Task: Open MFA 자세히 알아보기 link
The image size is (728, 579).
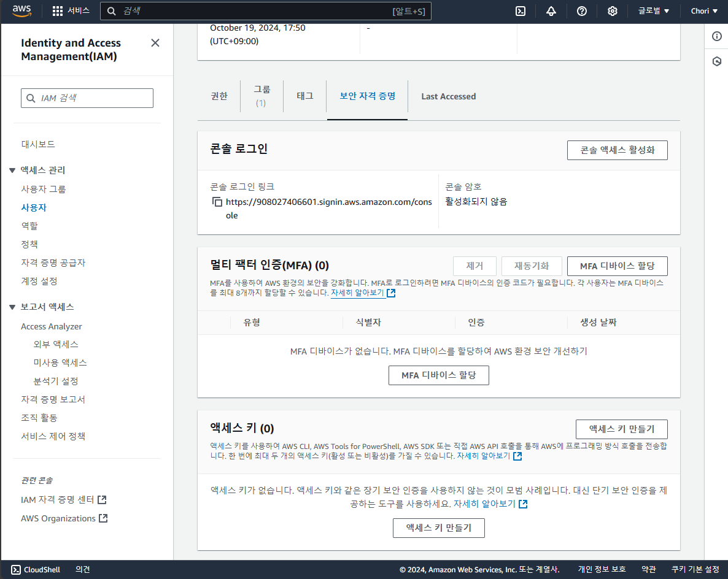Action: 357,293
